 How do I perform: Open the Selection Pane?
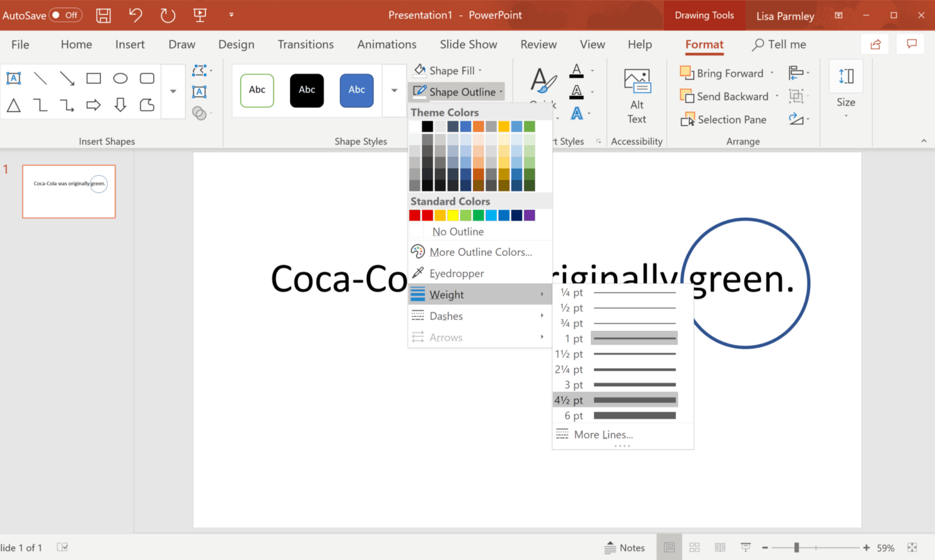click(x=724, y=120)
